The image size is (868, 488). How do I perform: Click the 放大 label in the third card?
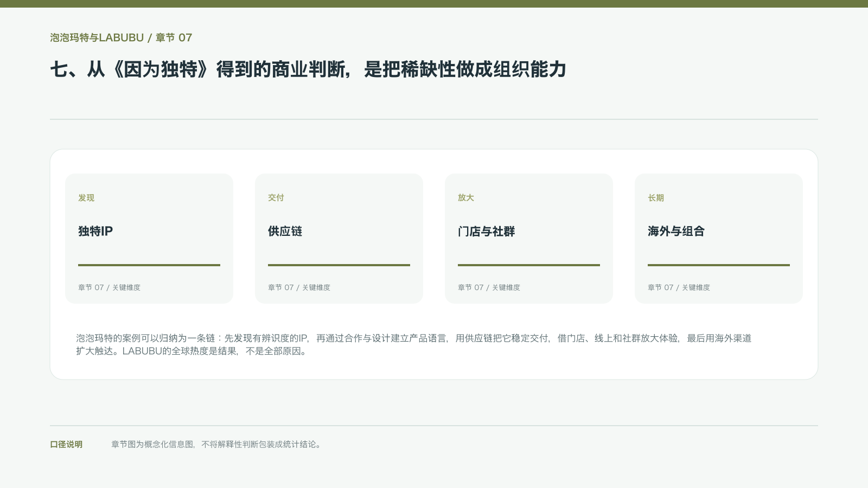[x=466, y=198]
